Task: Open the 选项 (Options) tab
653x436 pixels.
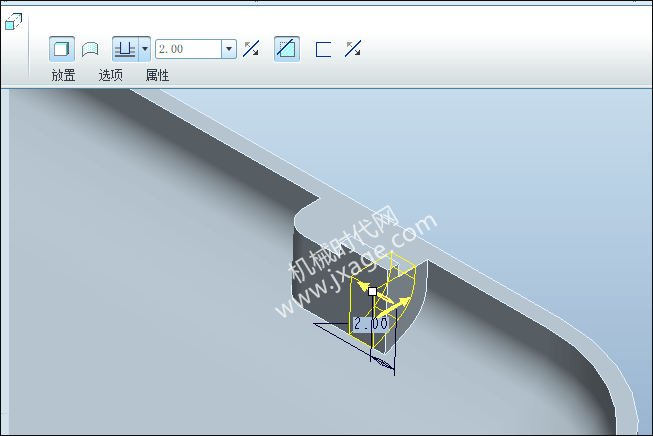Action: 110,75
